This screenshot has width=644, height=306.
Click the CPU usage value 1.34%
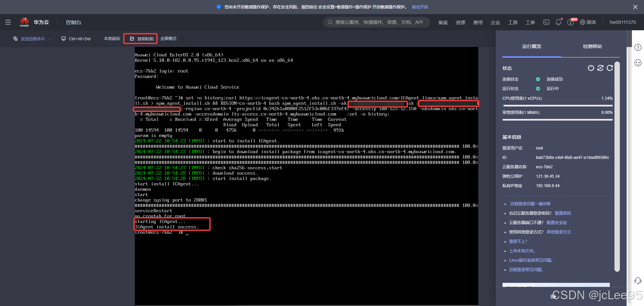point(607,98)
